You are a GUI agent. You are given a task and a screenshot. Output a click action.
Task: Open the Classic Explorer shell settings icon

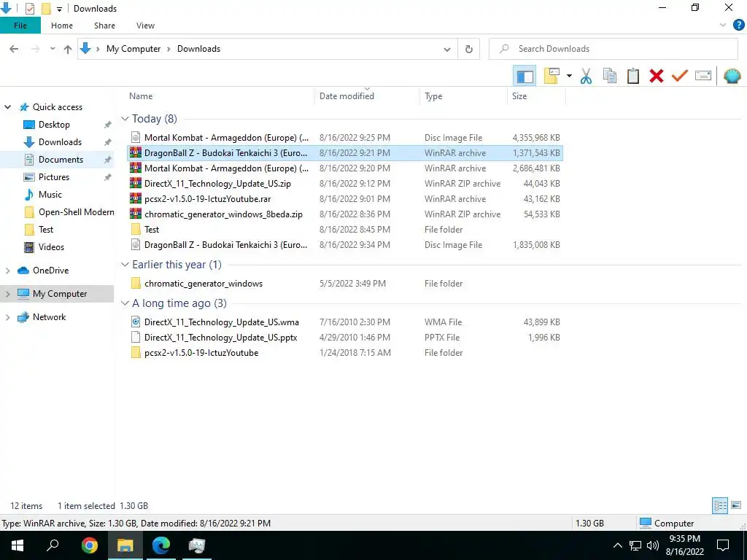(732, 76)
